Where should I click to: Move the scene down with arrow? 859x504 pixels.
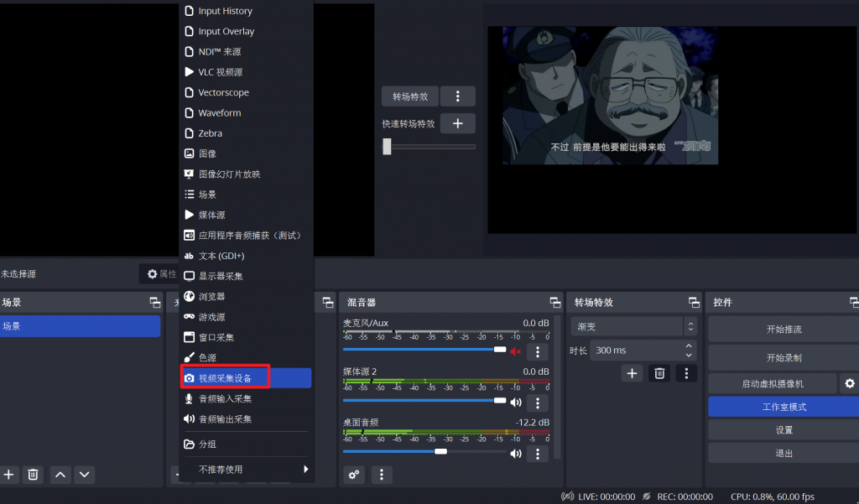tap(85, 475)
